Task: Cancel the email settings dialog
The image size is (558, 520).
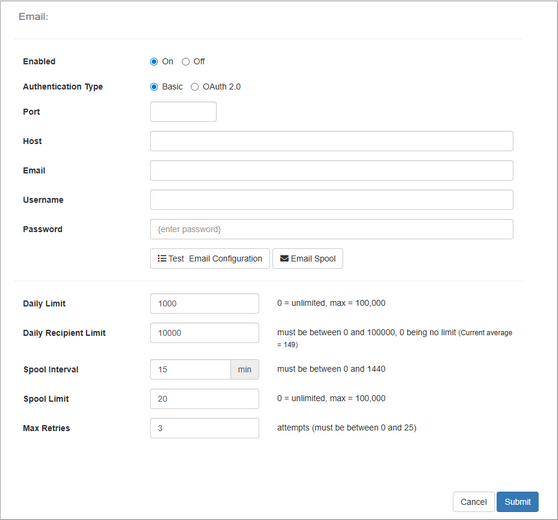Action: (x=473, y=502)
